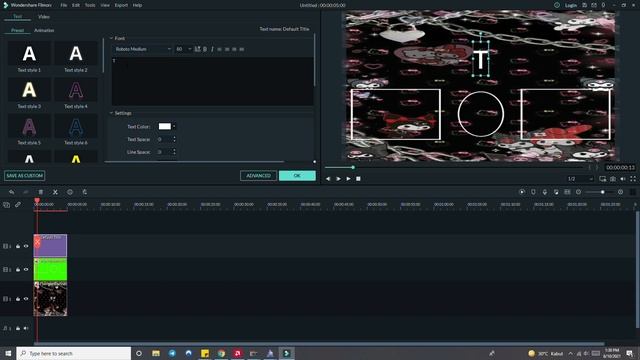Collapse the Settings section
The height and width of the screenshot is (360, 640).
pyautogui.click(x=111, y=113)
